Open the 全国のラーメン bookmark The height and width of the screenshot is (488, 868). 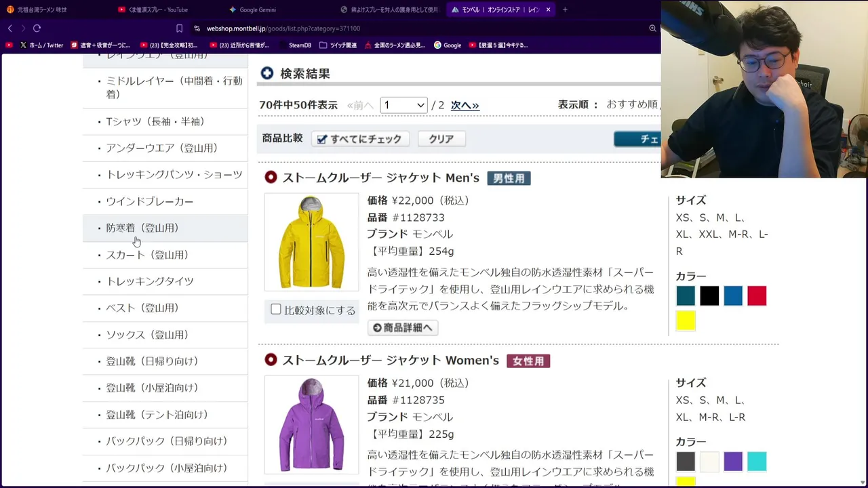click(395, 45)
